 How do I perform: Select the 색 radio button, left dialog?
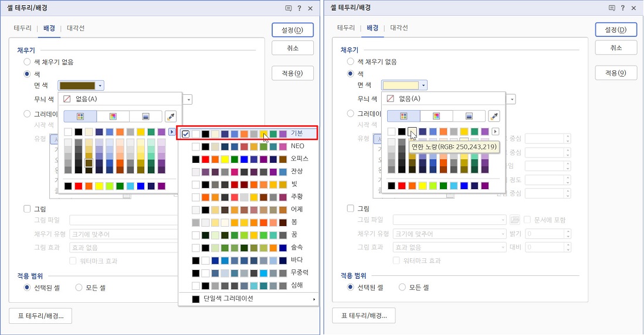27,74
